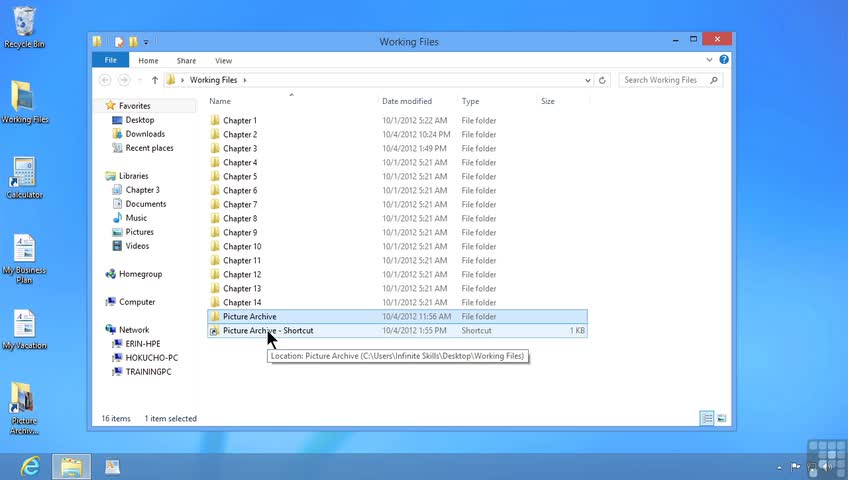Select the Chapter 14 folder name
Viewport: 848px width, 480px height.
pos(242,303)
